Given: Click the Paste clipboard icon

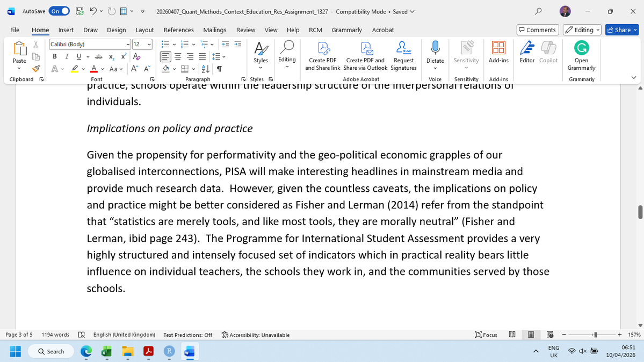Looking at the screenshot, I should (x=19, y=48).
